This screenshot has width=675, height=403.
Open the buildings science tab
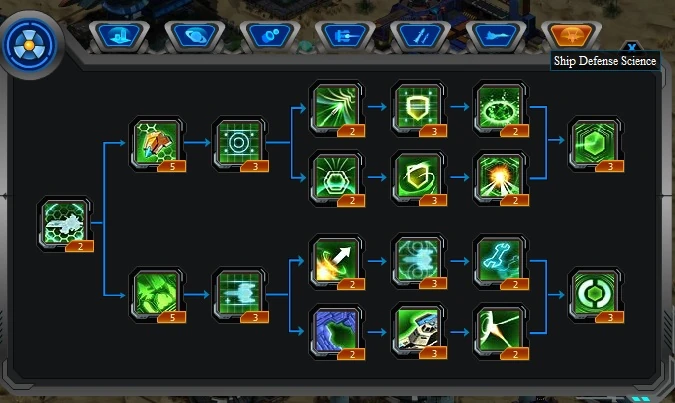[119, 36]
